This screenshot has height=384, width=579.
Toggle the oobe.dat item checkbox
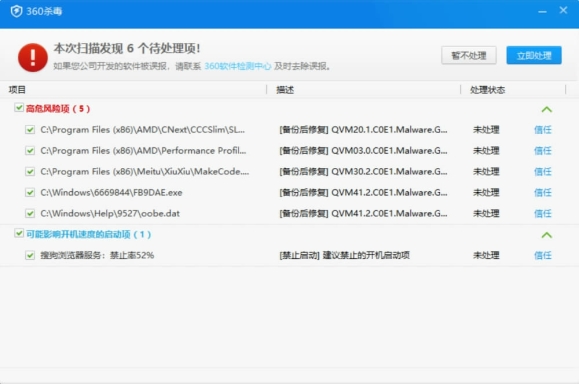[x=30, y=213]
